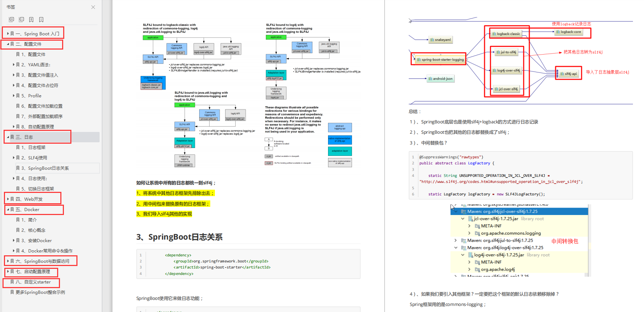Image resolution: width=644 pixels, height=312 pixels.
Task: Click the add bookmark icon
Action: 31,20
